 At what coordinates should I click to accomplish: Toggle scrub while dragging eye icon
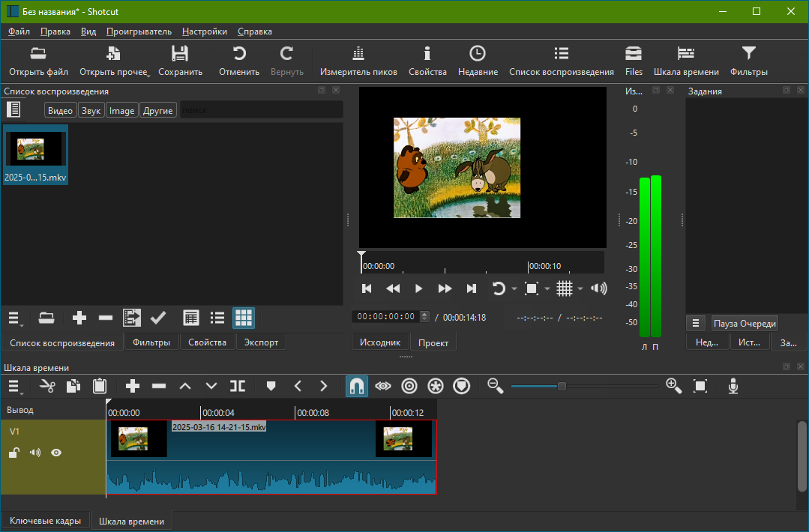pos(383,386)
